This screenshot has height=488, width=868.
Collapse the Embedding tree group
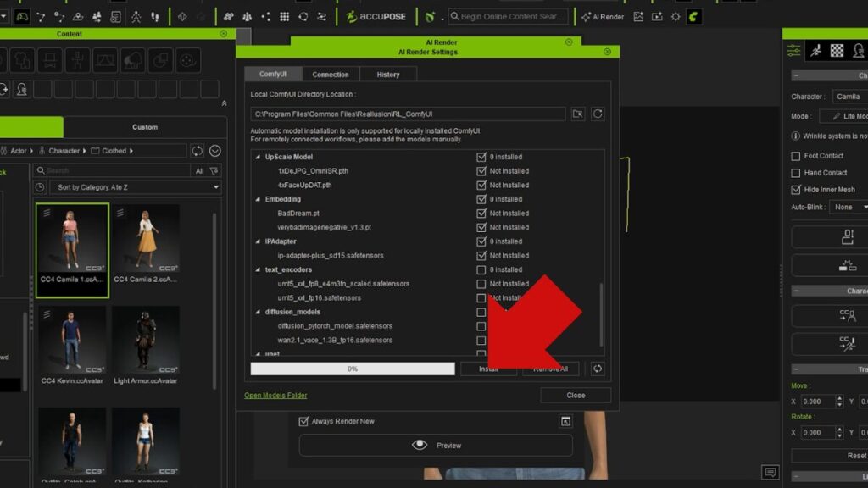[258, 199]
